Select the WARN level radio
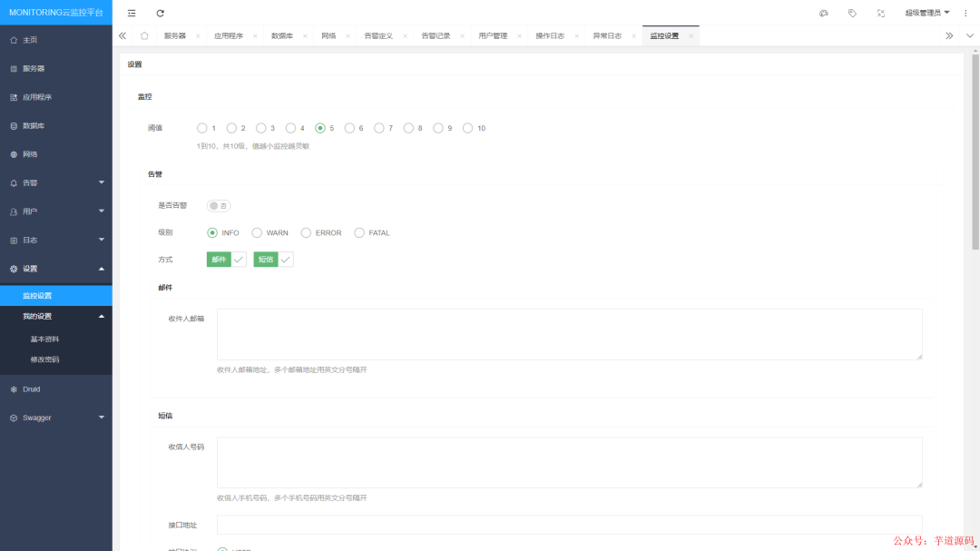This screenshot has width=980, height=551. pos(257,232)
